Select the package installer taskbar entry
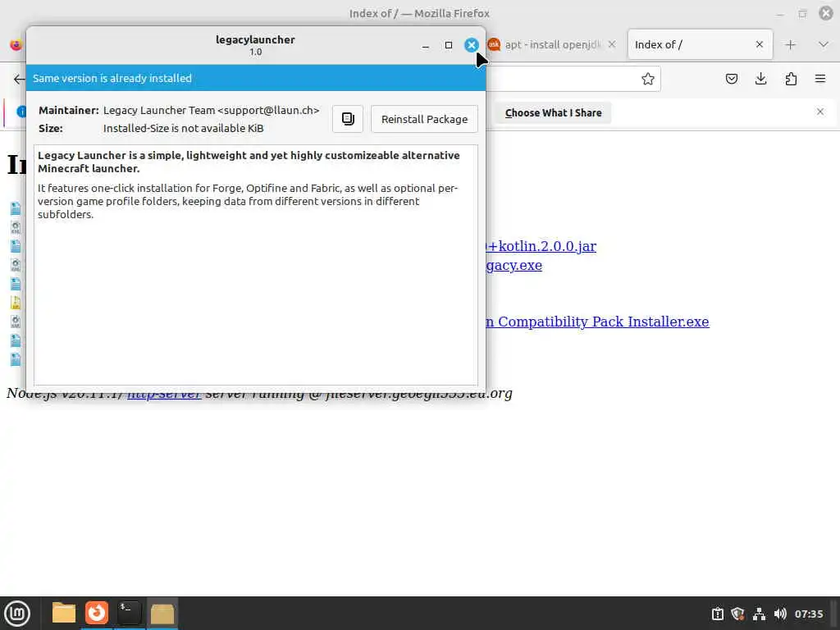840x630 pixels. [x=162, y=614]
